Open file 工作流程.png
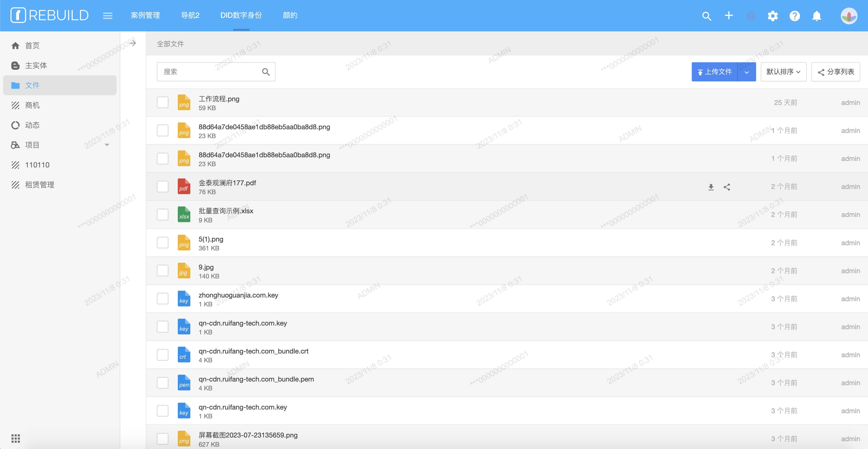This screenshot has width=868, height=449. click(x=219, y=99)
